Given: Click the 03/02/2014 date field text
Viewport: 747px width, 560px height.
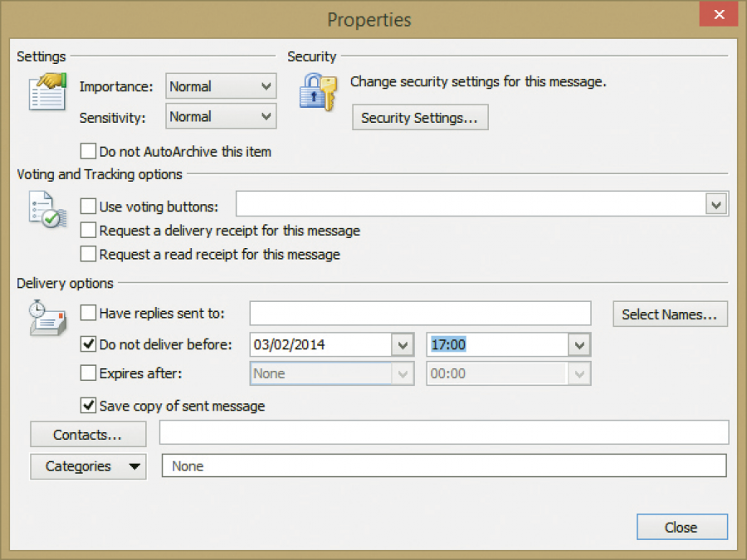Looking at the screenshot, I should pyautogui.click(x=289, y=344).
